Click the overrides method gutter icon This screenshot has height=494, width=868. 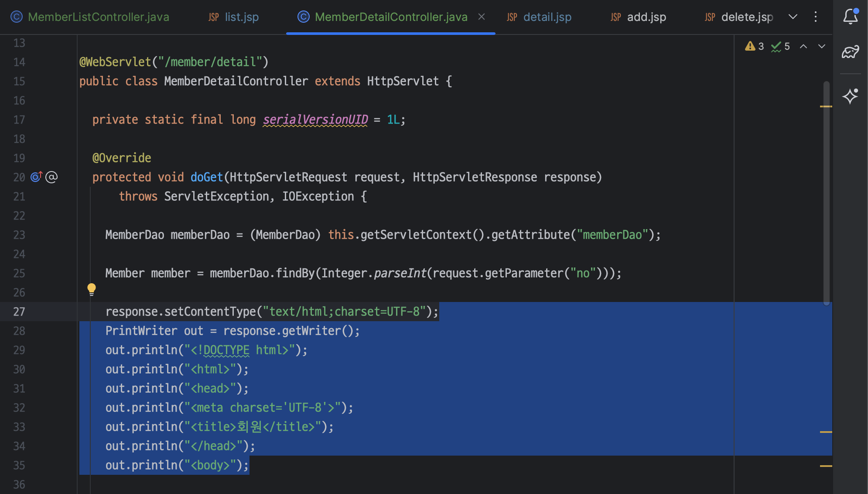pos(36,177)
